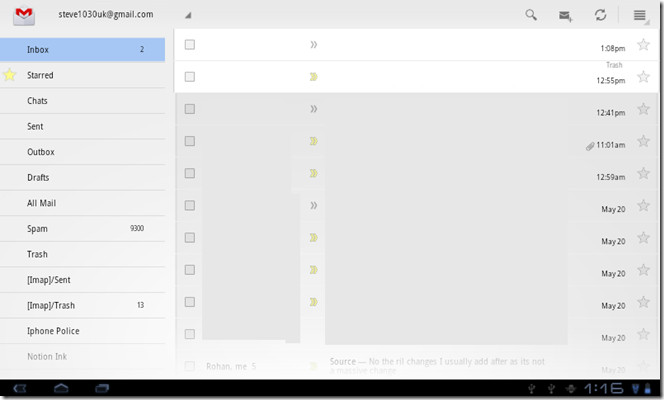664x400 pixels.
Task: Star the 1:08pm email
Action: [x=643, y=44]
